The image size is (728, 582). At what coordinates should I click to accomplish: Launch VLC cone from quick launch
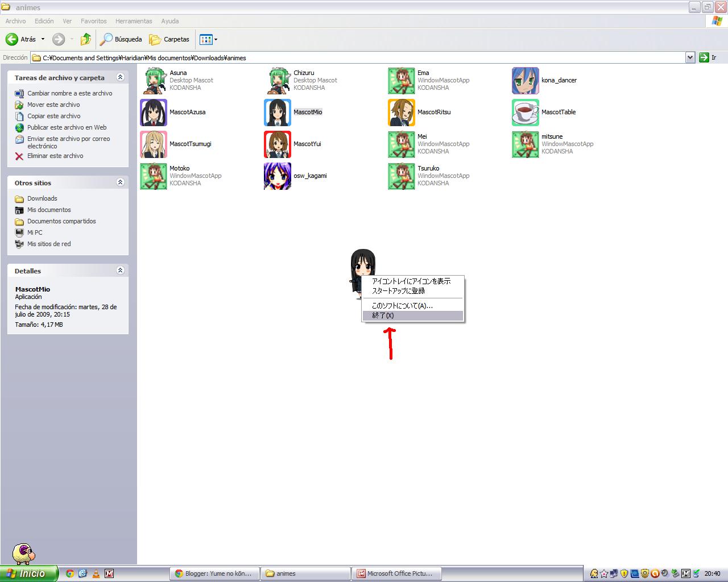(96, 573)
